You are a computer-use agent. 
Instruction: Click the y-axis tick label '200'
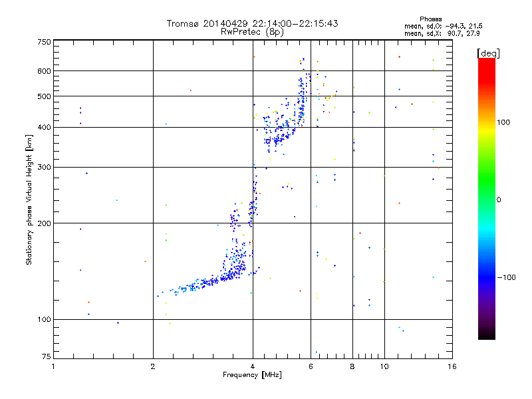point(44,223)
